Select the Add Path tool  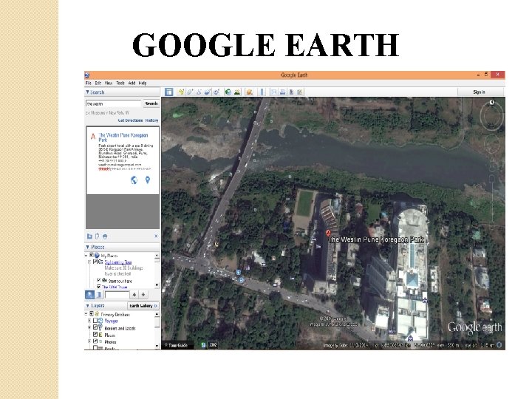pos(199,92)
